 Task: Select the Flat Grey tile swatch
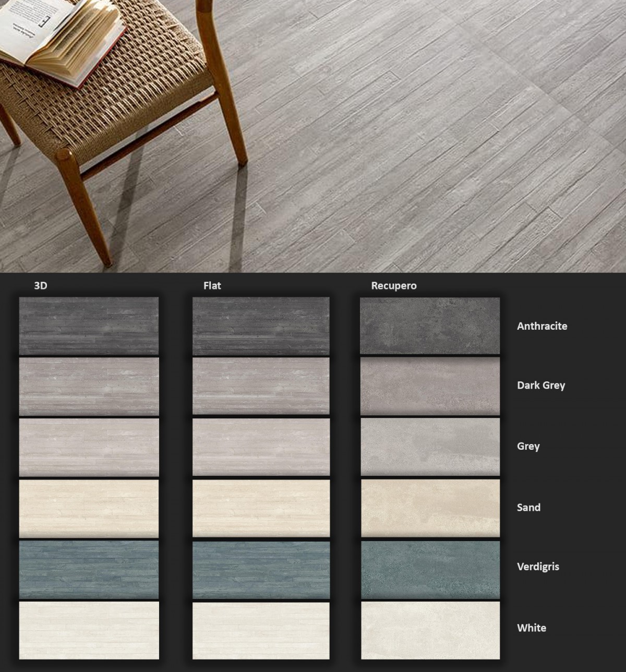tap(261, 447)
